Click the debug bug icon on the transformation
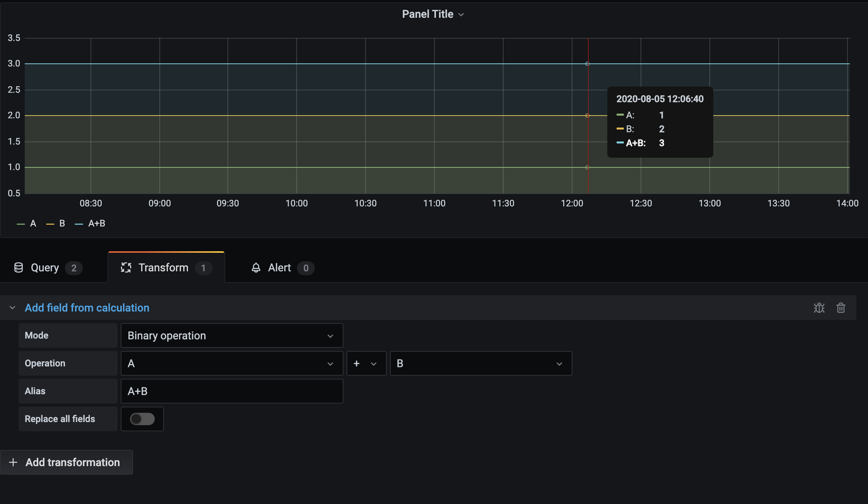This screenshot has height=504, width=868. [x=819, y=308]
